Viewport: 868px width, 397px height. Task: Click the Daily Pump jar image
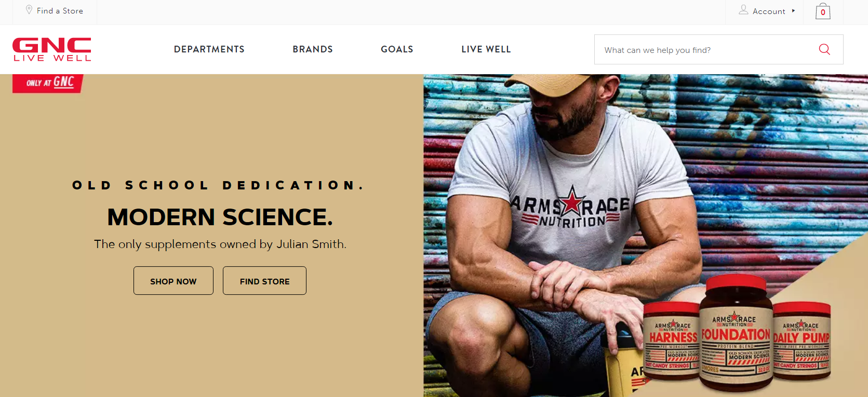tap(802, 340)
